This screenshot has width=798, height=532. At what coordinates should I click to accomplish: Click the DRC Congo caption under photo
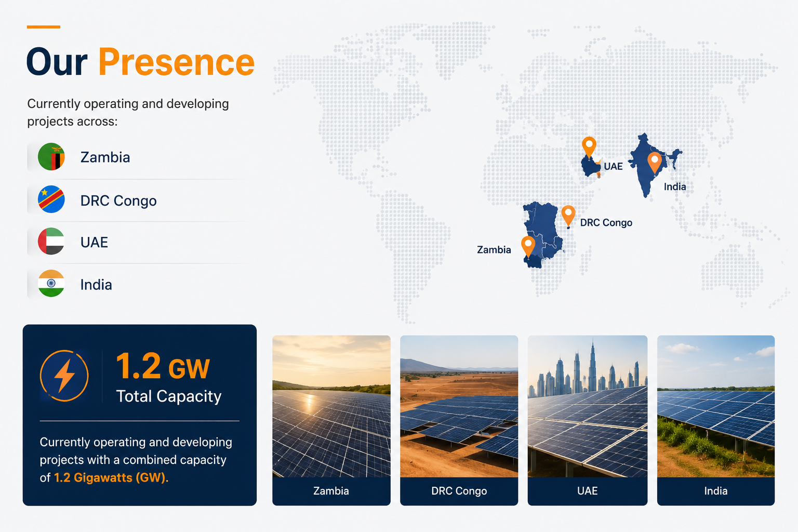459,491
